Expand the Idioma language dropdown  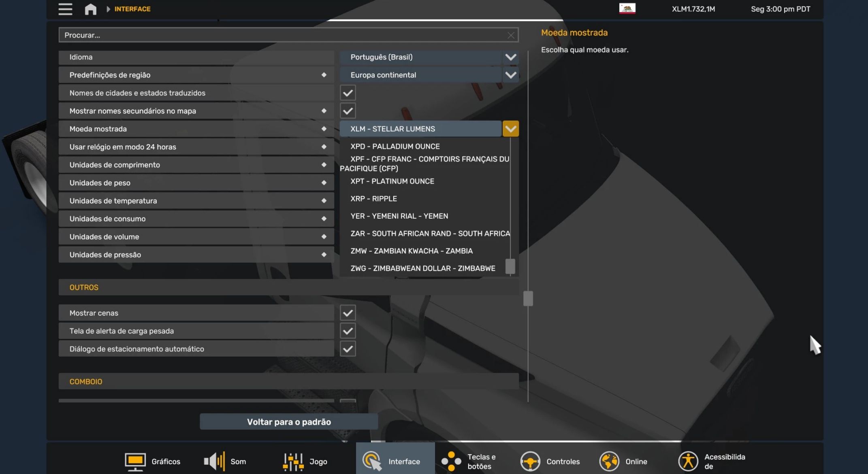(510, 57)
